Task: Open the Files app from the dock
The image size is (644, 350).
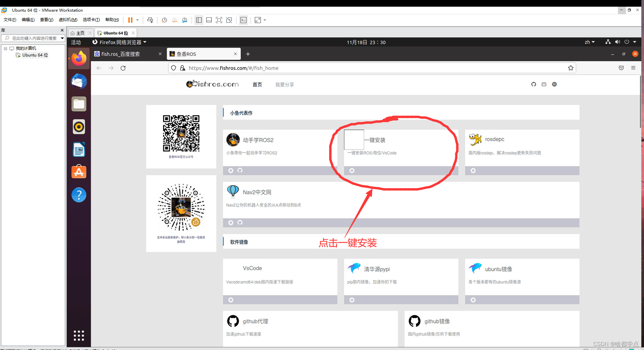Action: point(79,104)
